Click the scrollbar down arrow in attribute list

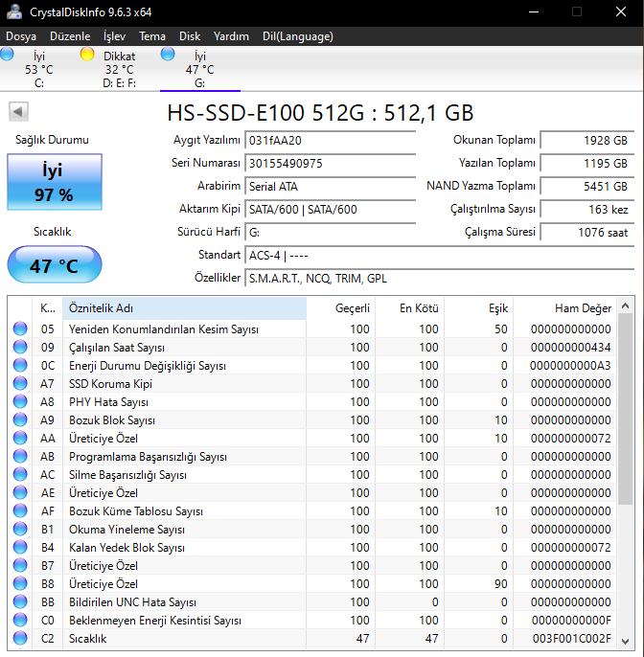coord(626,641)
